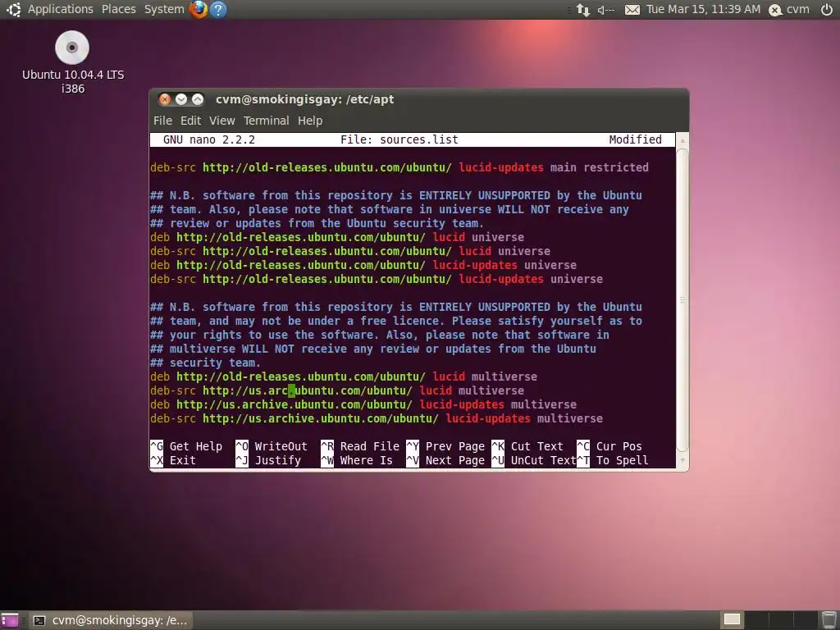Click the ^W Where Is shortcut text
840x630 pixels.
(357, 460)
